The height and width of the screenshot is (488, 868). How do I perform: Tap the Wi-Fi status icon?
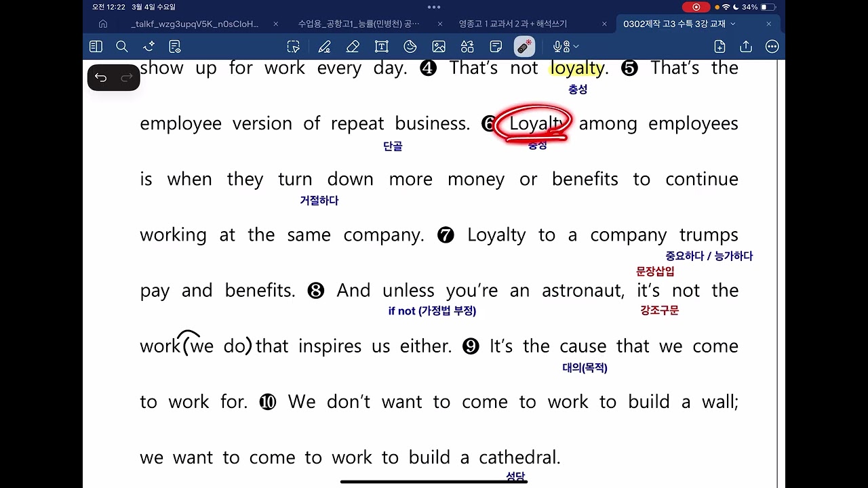click(726, 7)
